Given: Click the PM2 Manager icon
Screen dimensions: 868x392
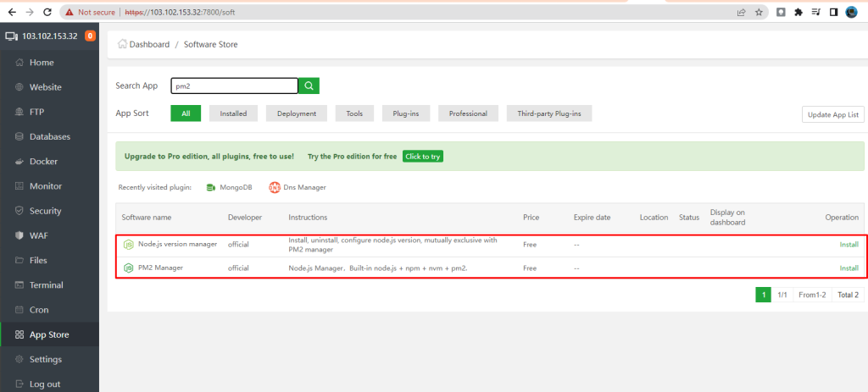Looking at the screenshot, I should [x=129, y=268].
